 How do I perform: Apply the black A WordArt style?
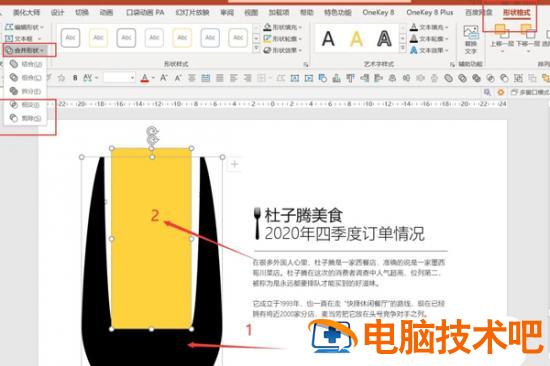point(328,39)
